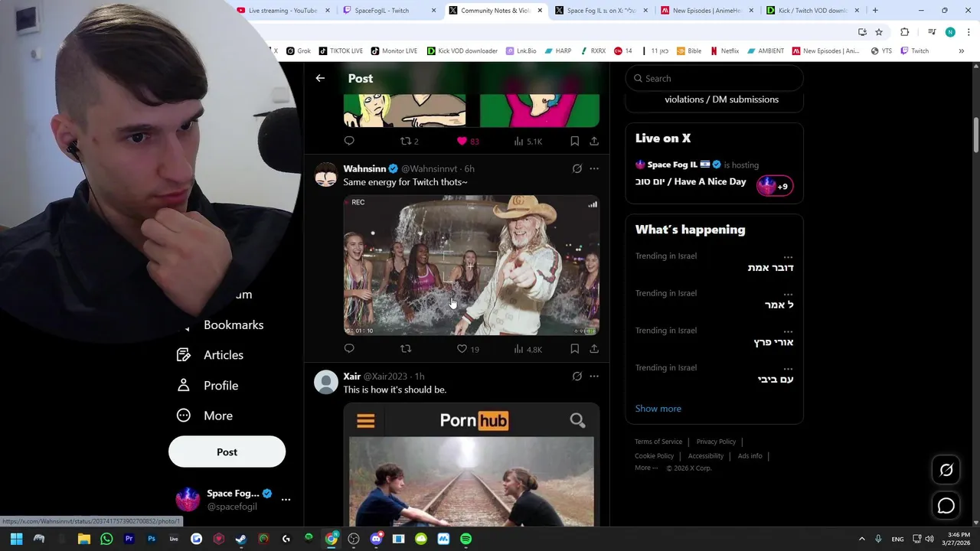Screen dimensions: 980x551
Task: Open Xair's Pornhub meme image
Action: (471, 465)
